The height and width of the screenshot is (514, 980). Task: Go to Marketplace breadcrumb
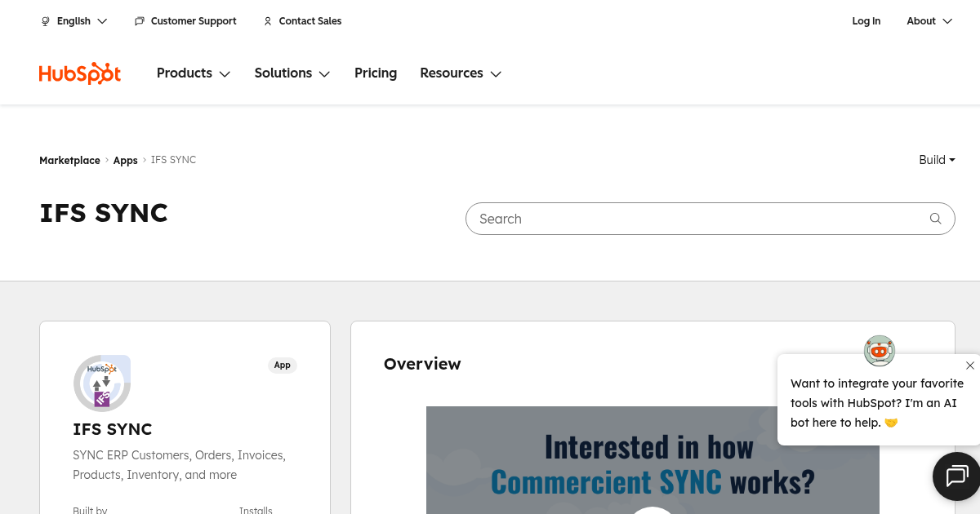[x=69, y=161]
